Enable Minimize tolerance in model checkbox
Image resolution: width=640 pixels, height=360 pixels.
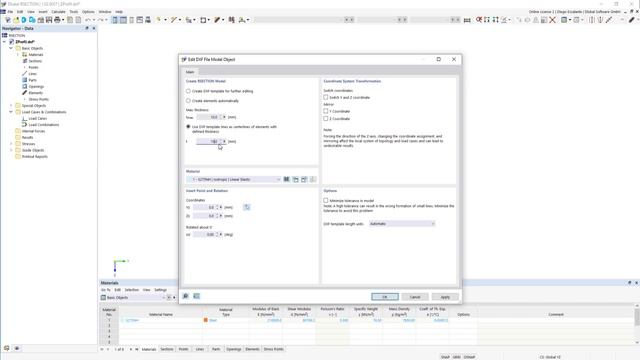[326, 200]
